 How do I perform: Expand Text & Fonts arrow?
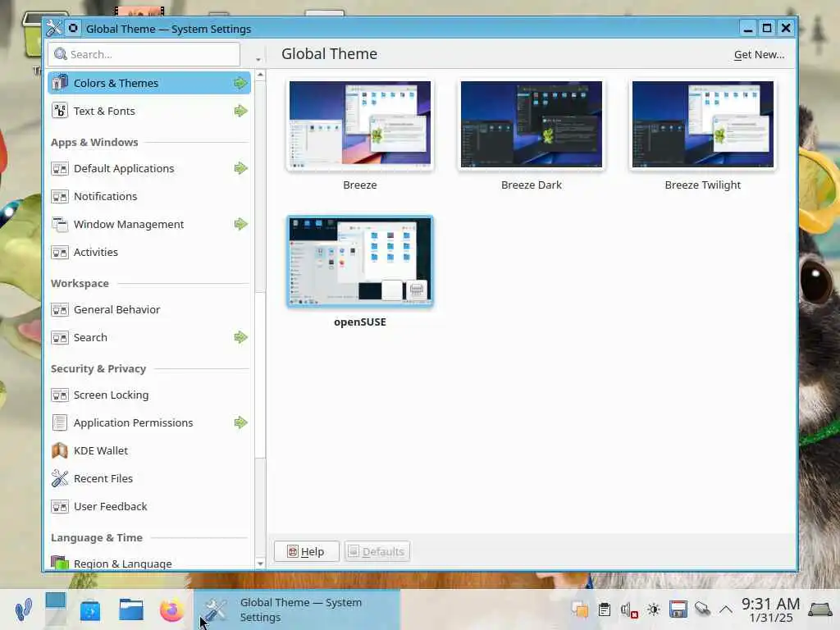pyautogui.click(x=240, y=111)
